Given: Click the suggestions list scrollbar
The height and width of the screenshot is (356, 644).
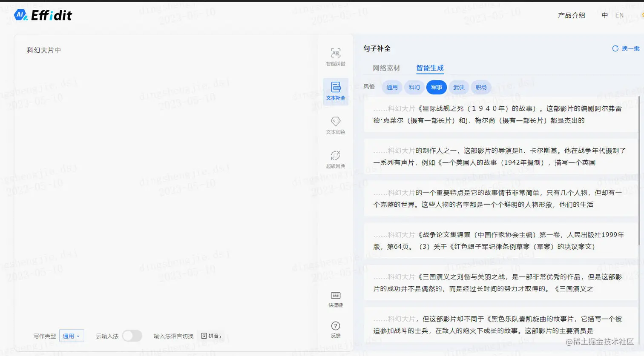Looking at the screenshot, I should click(x=639, y=170).
